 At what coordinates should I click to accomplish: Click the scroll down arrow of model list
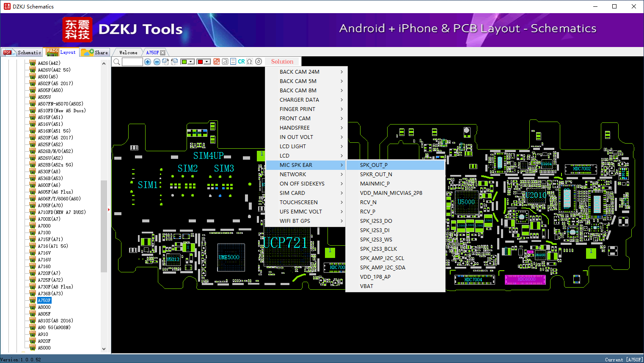click(104, 349)
